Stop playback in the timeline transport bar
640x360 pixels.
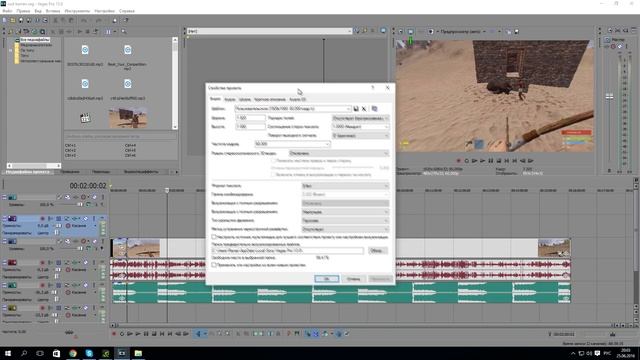coord(154,334)
